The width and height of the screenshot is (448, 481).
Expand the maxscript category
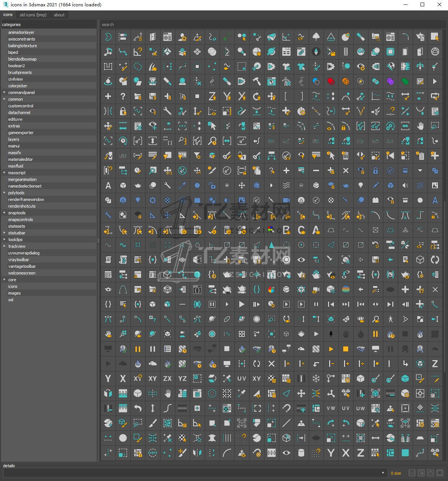4,173
